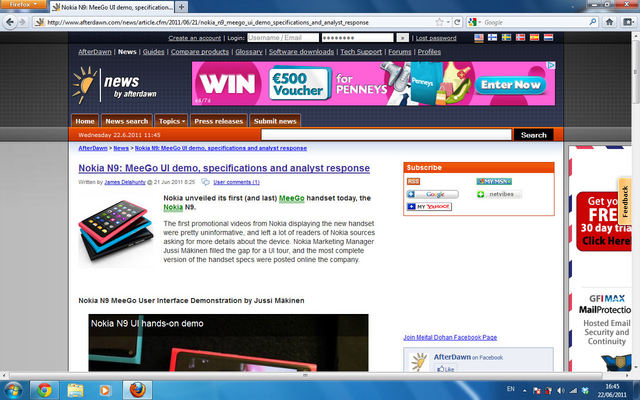This screenshot has height=400, width=640.
Task: Click Enter Now on Penneys banner
Action: (510, 85)
